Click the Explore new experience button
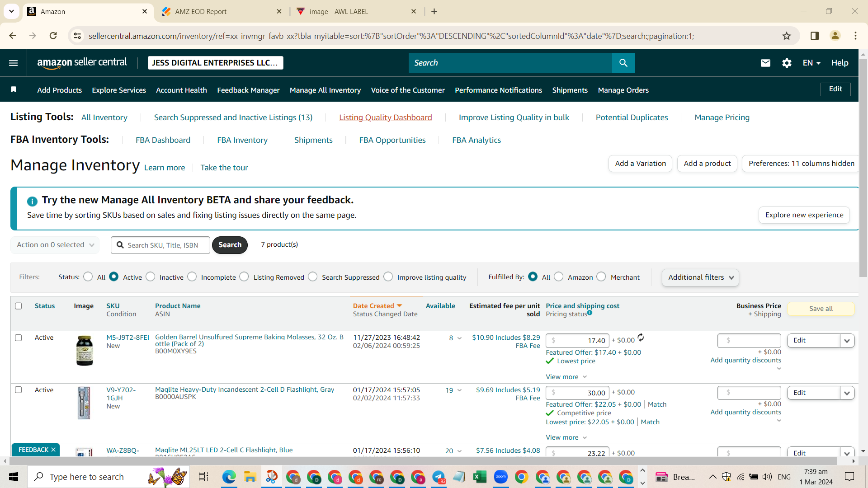This screenshot has width=868, height=488. [x=804, y=215]
